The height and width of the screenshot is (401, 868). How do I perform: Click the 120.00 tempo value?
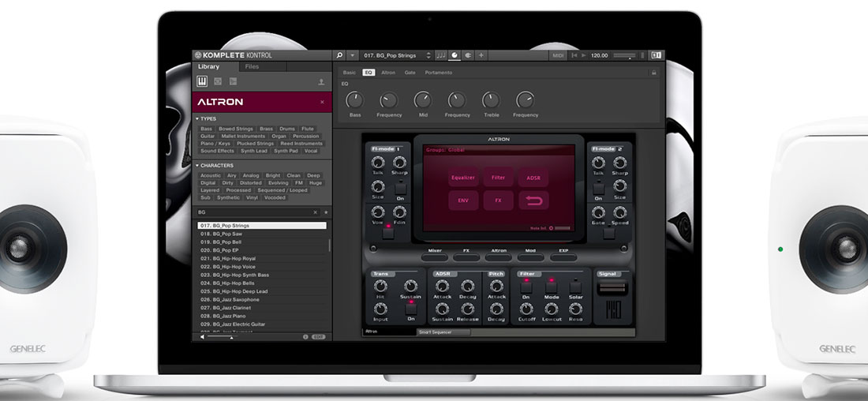pyautogui.click(x=599, y=55)
